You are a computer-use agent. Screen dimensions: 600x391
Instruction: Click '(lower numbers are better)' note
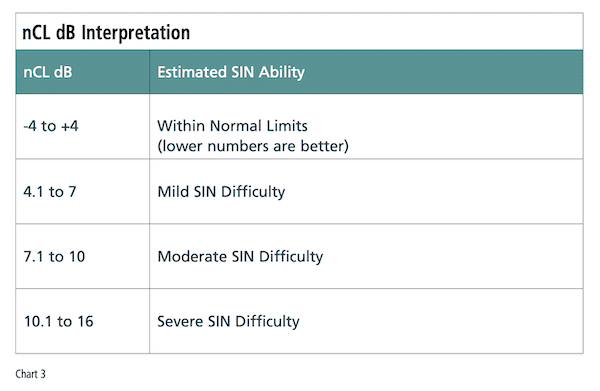(x=253, y=146)
